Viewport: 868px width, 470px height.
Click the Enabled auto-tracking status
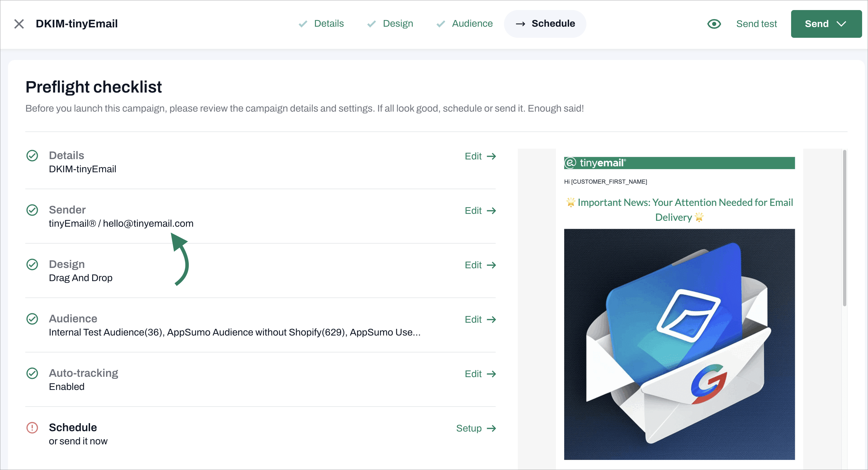[67, 387]
